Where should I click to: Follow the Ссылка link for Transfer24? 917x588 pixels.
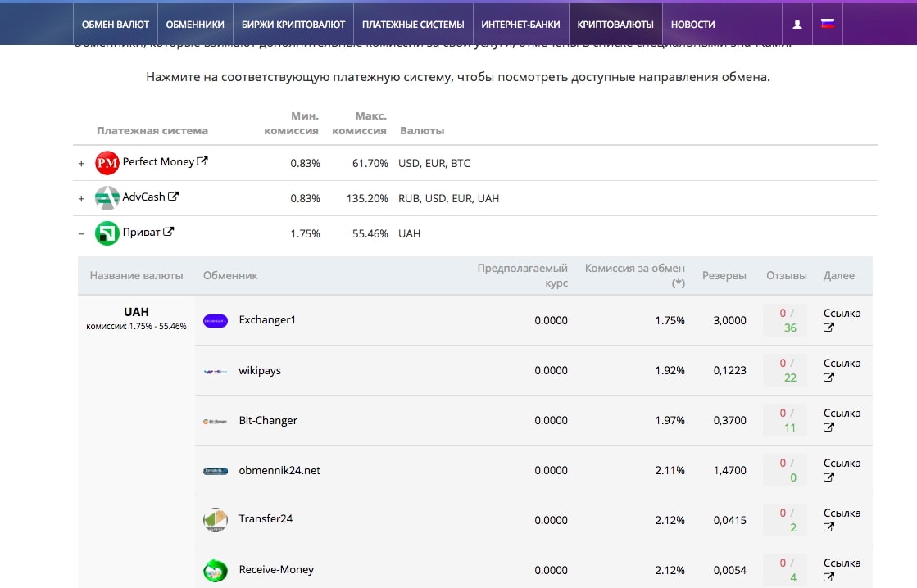click(842, 513)
